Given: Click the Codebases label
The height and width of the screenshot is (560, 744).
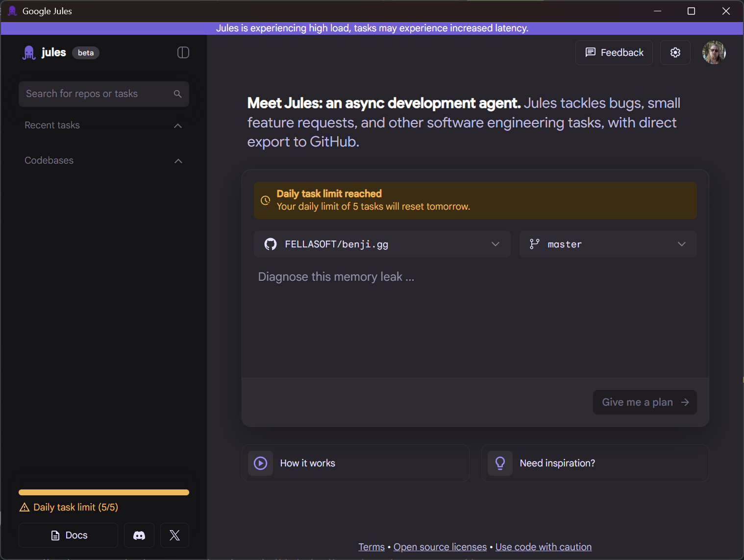Looking at the screenshot, I should pyautogui.click(x=49, y=160).
